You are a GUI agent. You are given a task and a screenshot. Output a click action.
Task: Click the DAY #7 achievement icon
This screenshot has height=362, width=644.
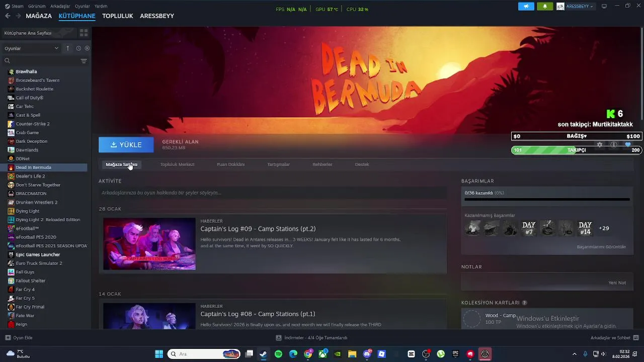pos(529,228)
